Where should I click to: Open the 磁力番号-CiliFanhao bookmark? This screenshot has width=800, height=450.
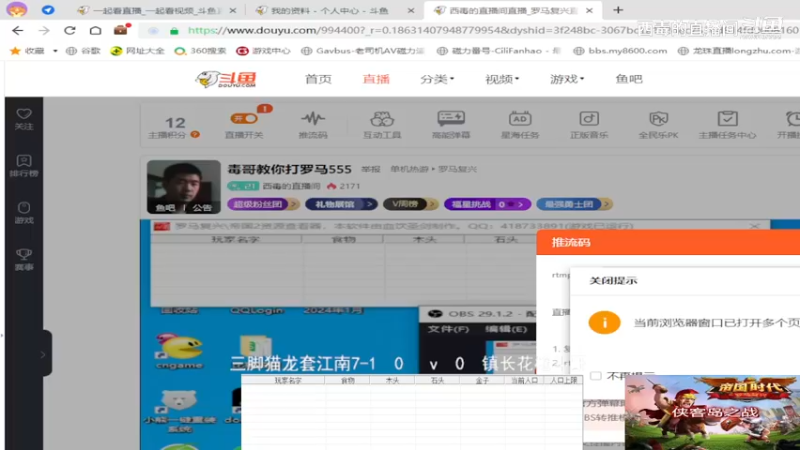coord(499,51)
